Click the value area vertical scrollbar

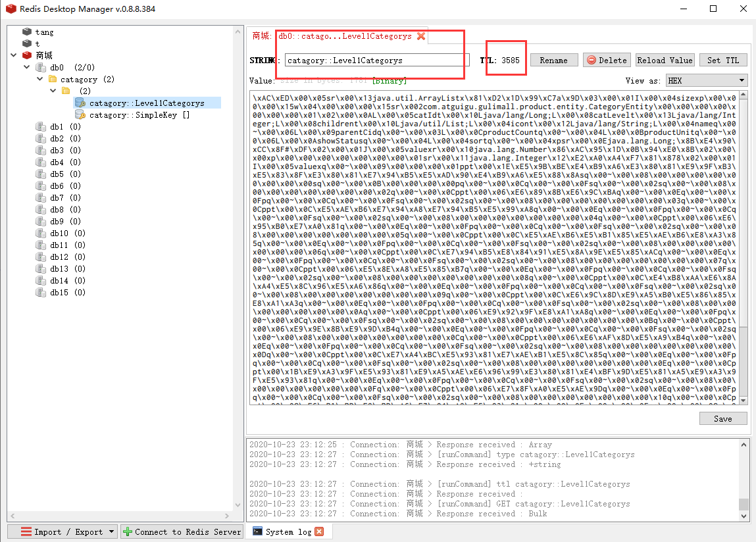point(743,247)
